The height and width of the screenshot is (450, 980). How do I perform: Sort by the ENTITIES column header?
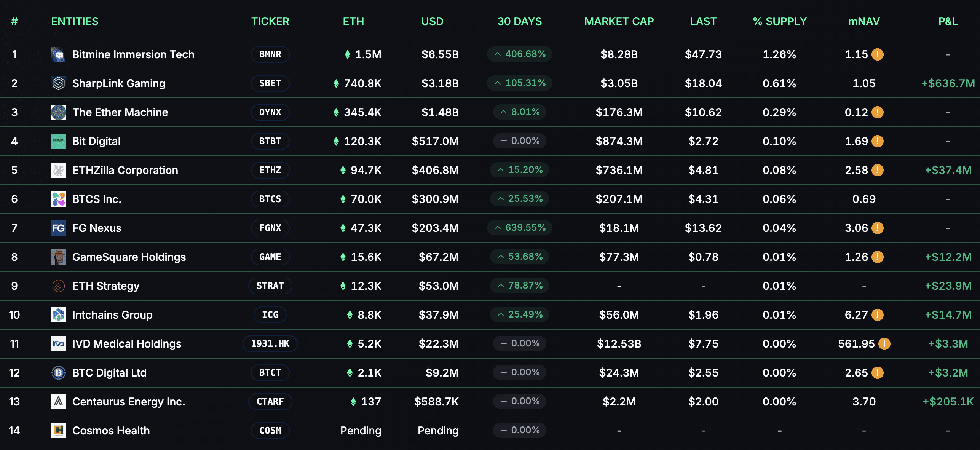click(x=75, y=21)
